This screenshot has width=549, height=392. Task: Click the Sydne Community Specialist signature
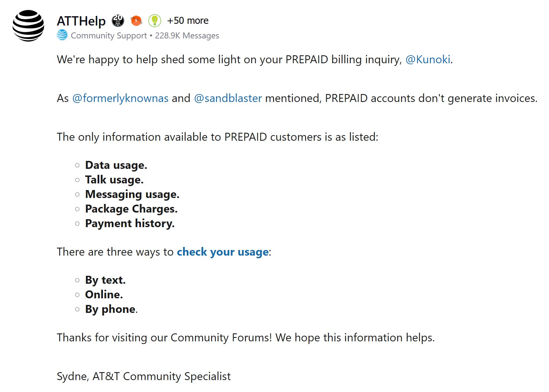pyautogui.click(x=144, y=376)
